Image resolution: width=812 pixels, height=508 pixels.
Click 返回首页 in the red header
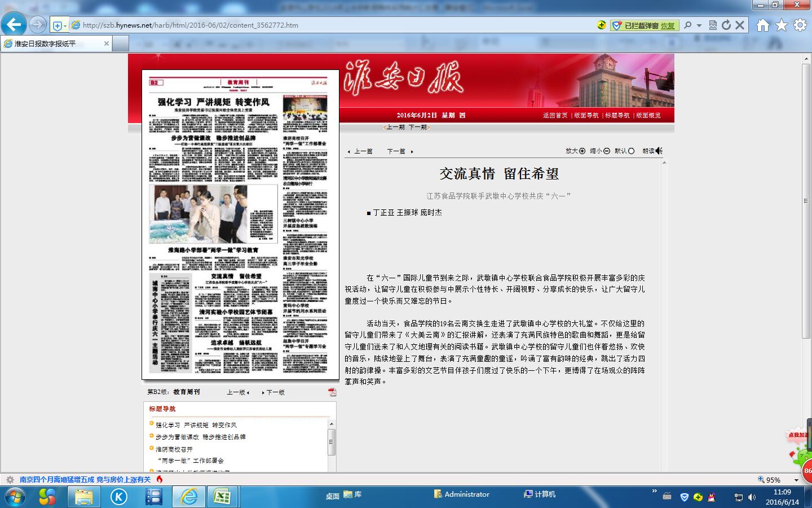[555, 115]
